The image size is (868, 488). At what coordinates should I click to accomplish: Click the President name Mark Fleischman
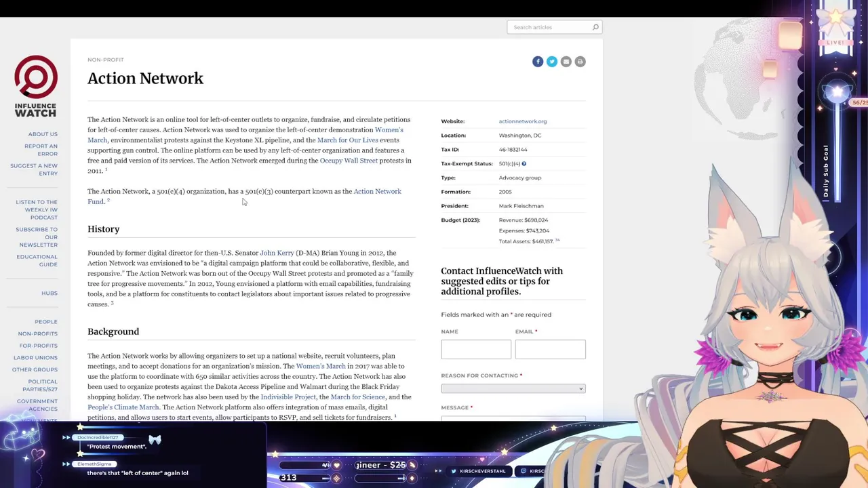point(521,206)
